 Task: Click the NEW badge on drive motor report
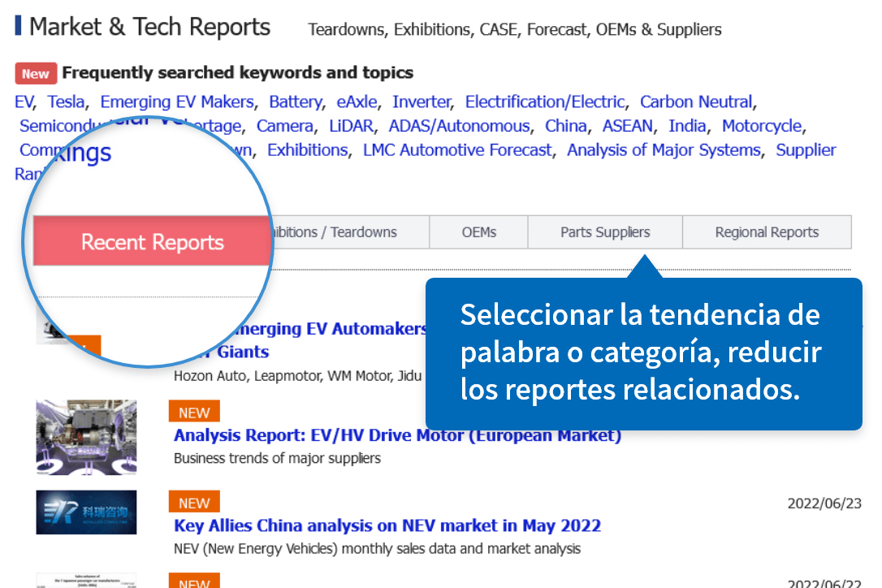(x=194, y=412)
